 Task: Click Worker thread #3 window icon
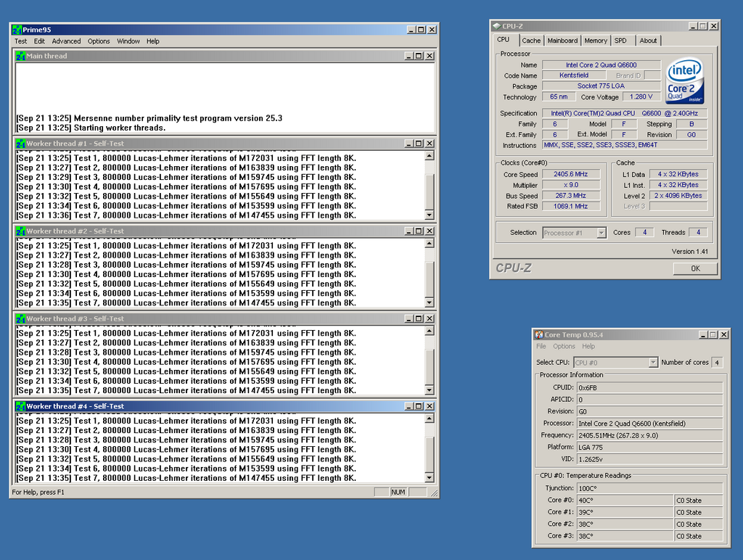pyautogui.click(x=20, y=318)
